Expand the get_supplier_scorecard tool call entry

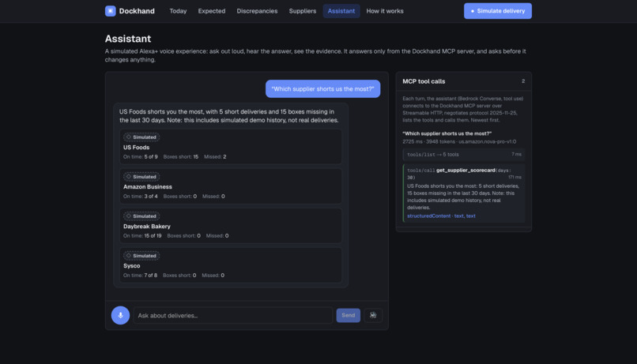[464, 193]
